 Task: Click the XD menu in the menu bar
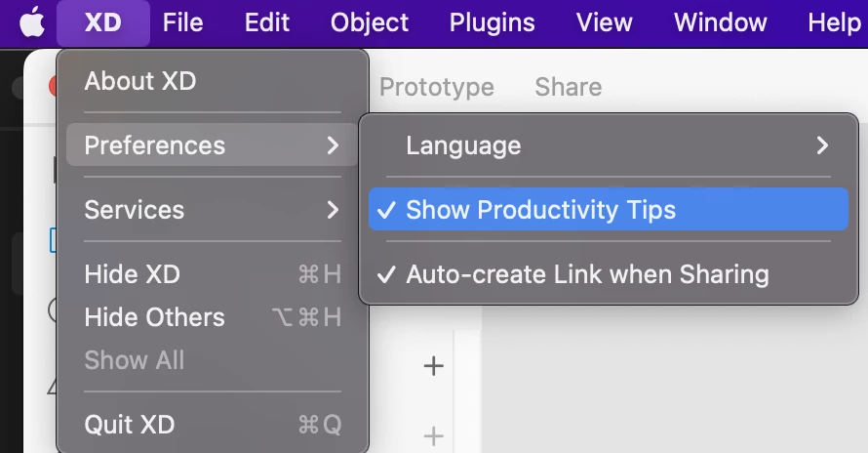[103, 23]
